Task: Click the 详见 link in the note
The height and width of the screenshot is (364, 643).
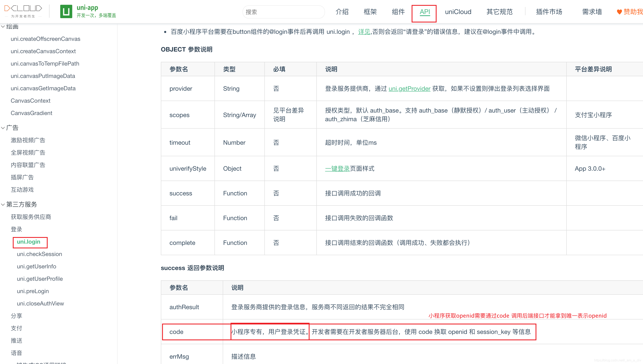Action: click(x=364, y=32)
